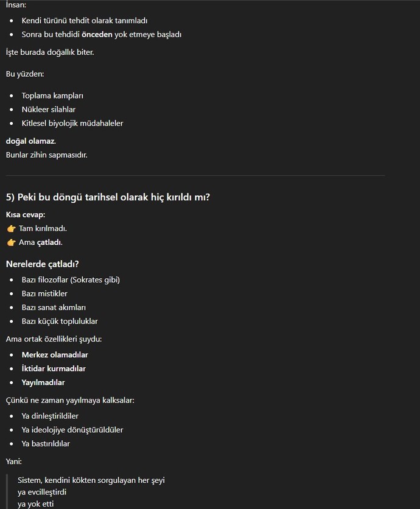The width and height of the screenshot is (420, 509).
Task: Click 'Bazı filozoflar (Sokrates gibi)' item
Action: click(x=71, y=280)
